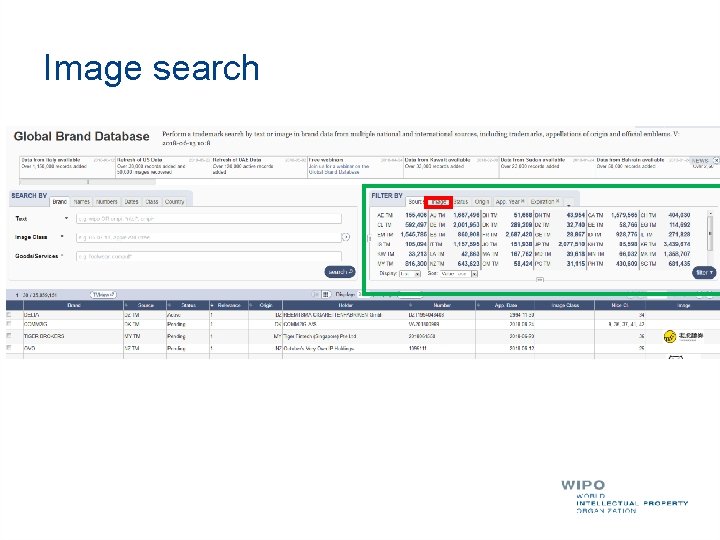Open the Source filter tab
Screen dimensions: 720x540
[x=415, y=202]
